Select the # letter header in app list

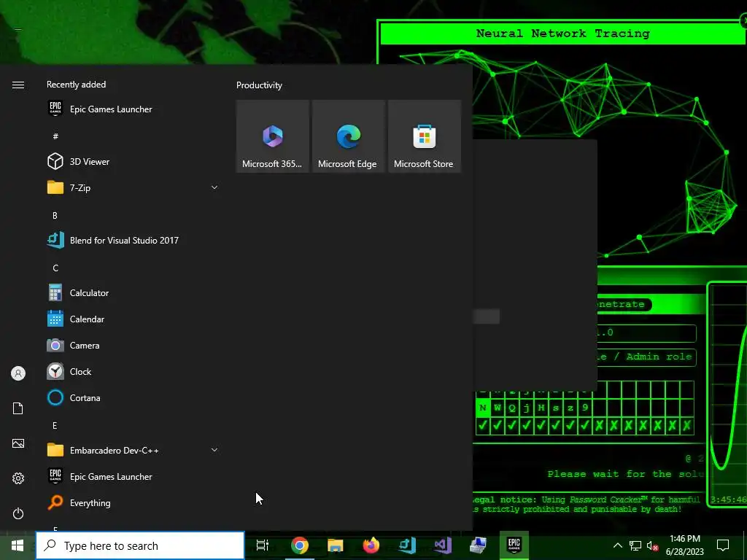(55, 136)
